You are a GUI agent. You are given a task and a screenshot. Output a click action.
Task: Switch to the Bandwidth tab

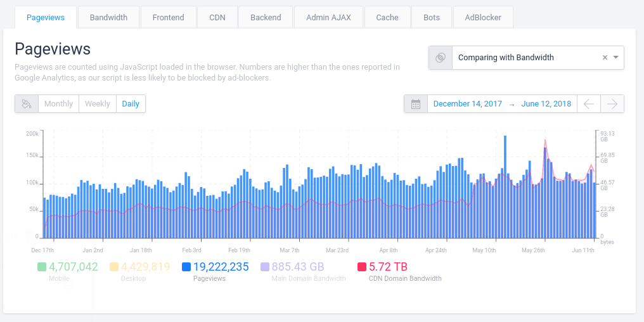click(x=108, y=17)
